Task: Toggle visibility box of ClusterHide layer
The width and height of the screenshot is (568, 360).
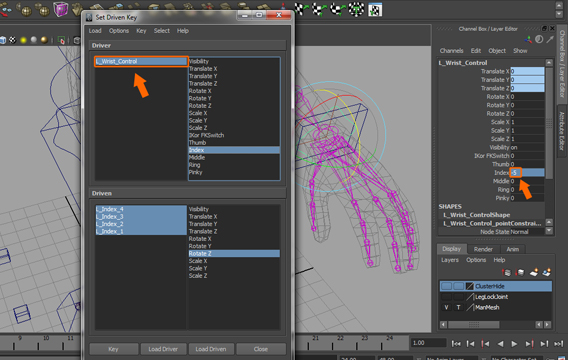Action: (x=446, y=286)
